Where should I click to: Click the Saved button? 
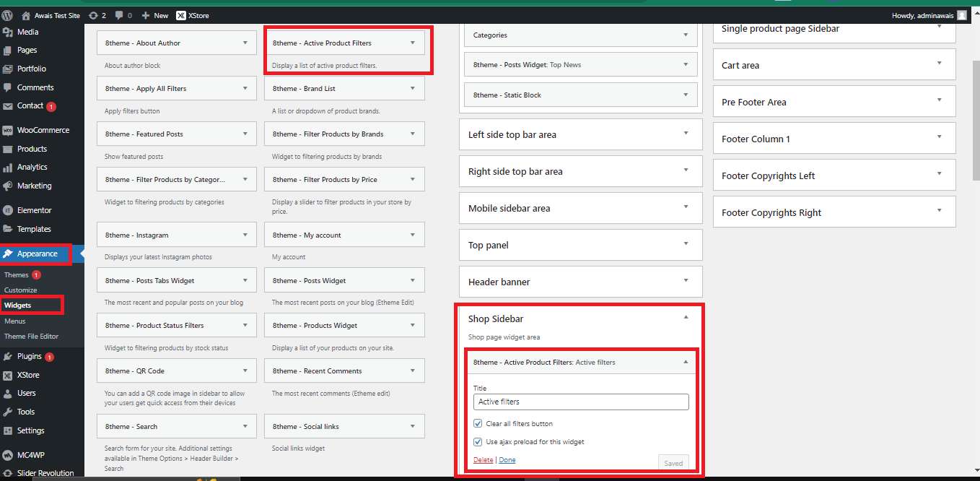pos(673,463)
